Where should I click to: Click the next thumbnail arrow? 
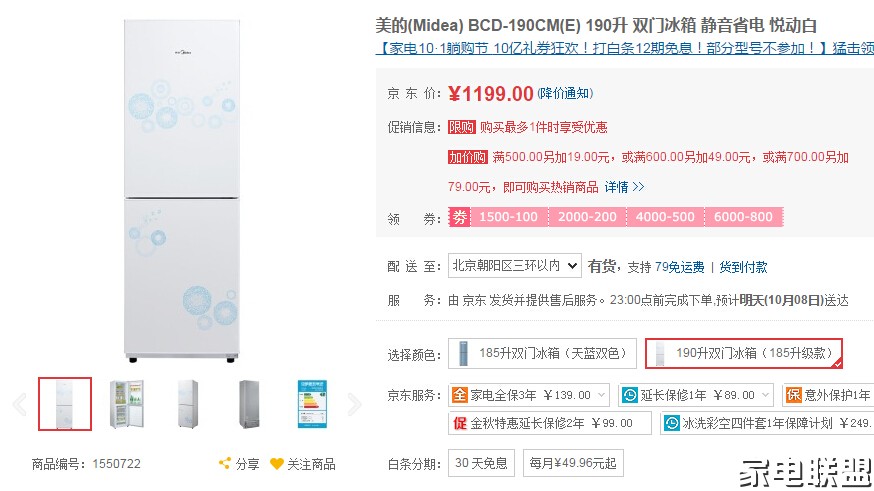click(x=354, y=404)
